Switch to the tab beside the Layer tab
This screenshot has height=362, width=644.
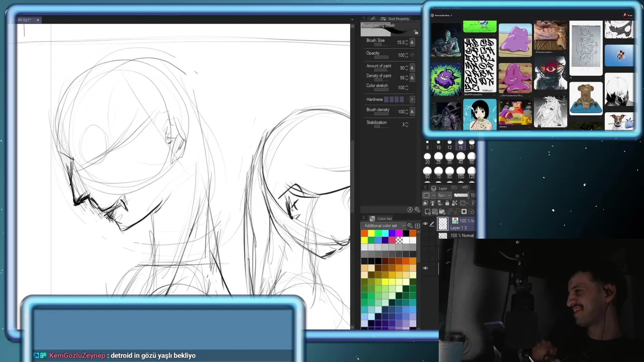[x=454, y=188]
